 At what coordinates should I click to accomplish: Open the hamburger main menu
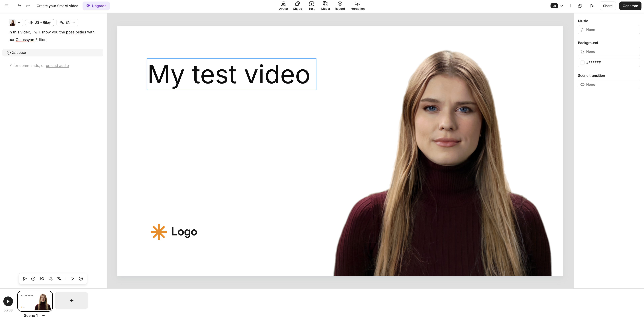click(x=7, y=6)
